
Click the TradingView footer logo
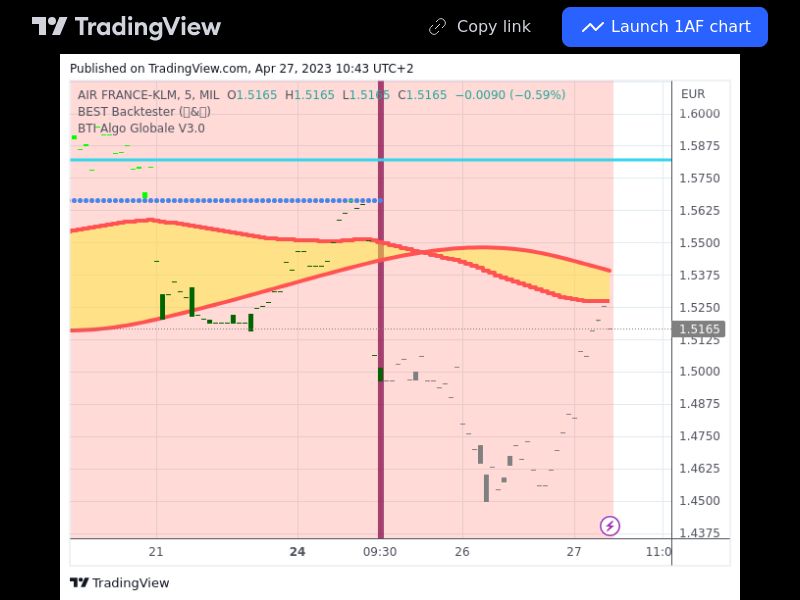(119, 583)
